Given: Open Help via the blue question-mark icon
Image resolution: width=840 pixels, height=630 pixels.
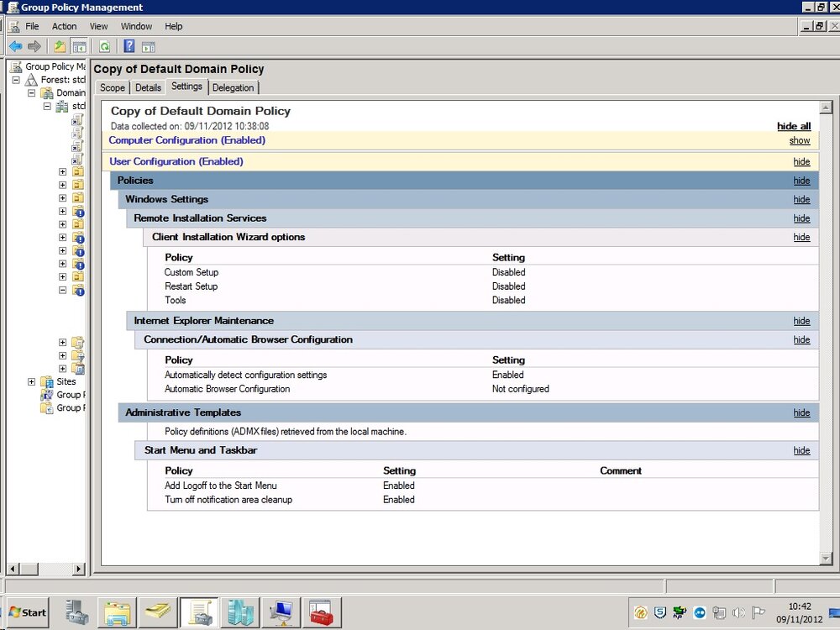Looking at the screenshot, I should point(129,46).
